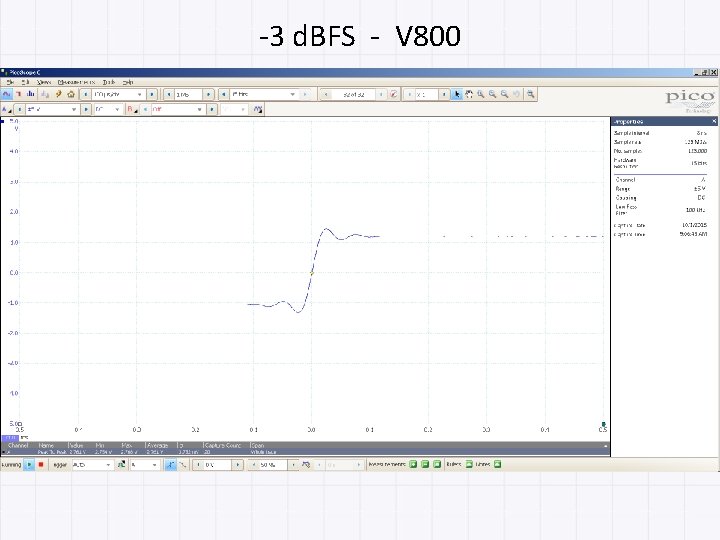
Task: Click the Rulers green icon
Action: coord(469,464)
